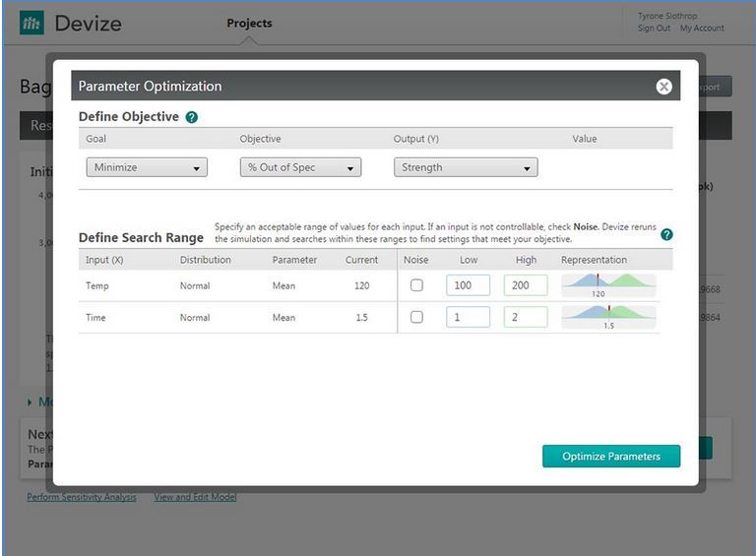The width and height of the screenshot is (756, 556).
Task: Open the Objective dropdown showing % Out of Spec
Action: [x=300, y=167]
